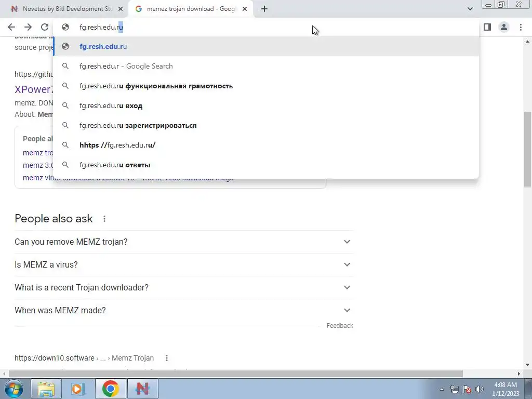Viewport: 532px width, 399px height.
Task: Click the horizontal scrollbar's right arrow
Action: point(519,374)
